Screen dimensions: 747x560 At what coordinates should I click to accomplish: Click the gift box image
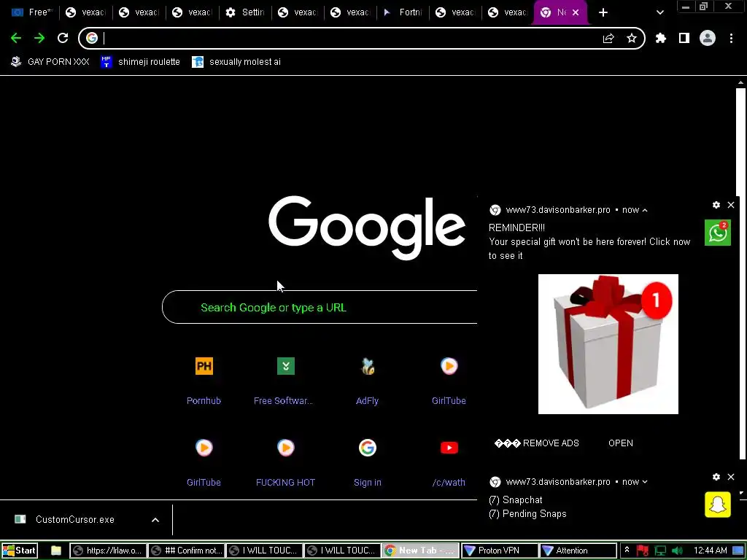point(608,344)
